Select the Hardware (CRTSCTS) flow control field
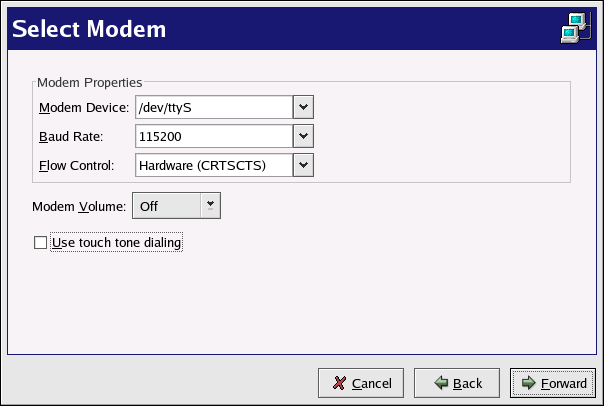This screenshot has width=604, height=406. click(213, 165)
